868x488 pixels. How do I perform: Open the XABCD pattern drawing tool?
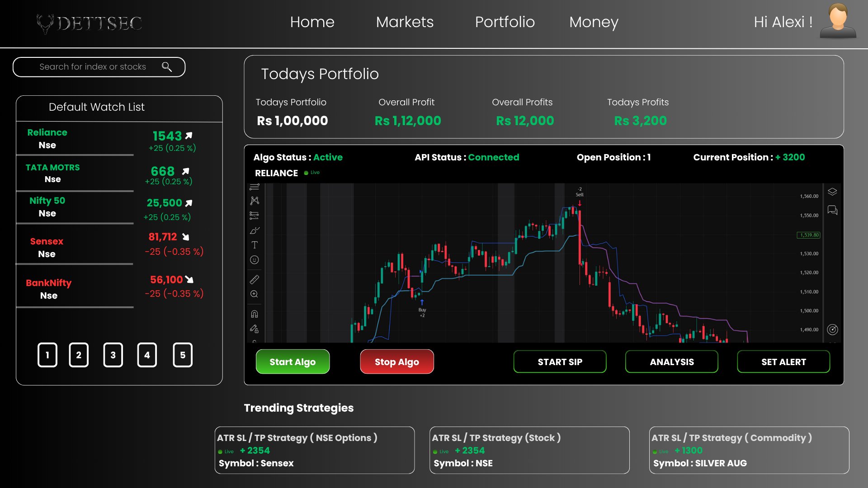(x=255, y=201)
